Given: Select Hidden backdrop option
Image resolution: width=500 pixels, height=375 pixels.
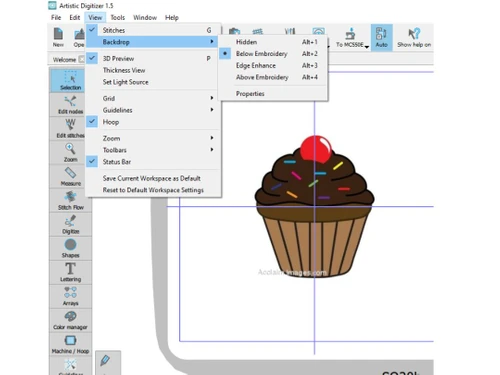Looking at the screenshot, I should [273, 42].
